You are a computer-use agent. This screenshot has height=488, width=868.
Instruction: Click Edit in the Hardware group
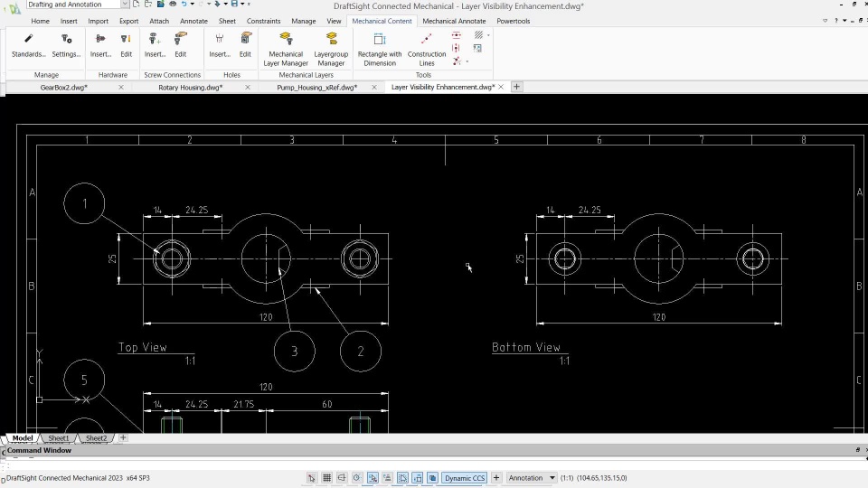click(127, 45)
